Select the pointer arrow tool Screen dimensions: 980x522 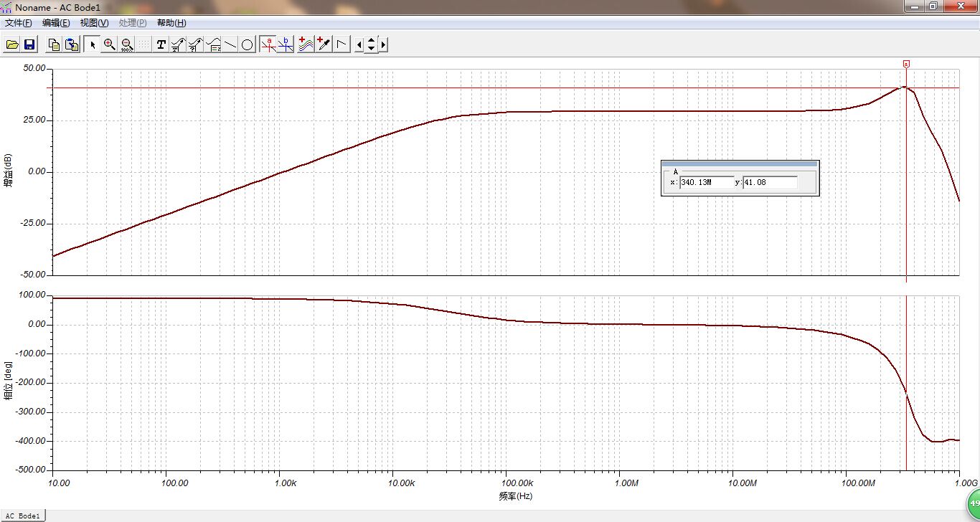92,44
